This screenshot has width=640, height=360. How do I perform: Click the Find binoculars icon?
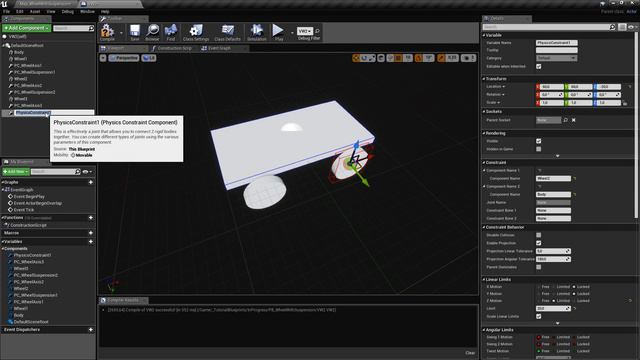pyautogui.click(x=171, y=32)
